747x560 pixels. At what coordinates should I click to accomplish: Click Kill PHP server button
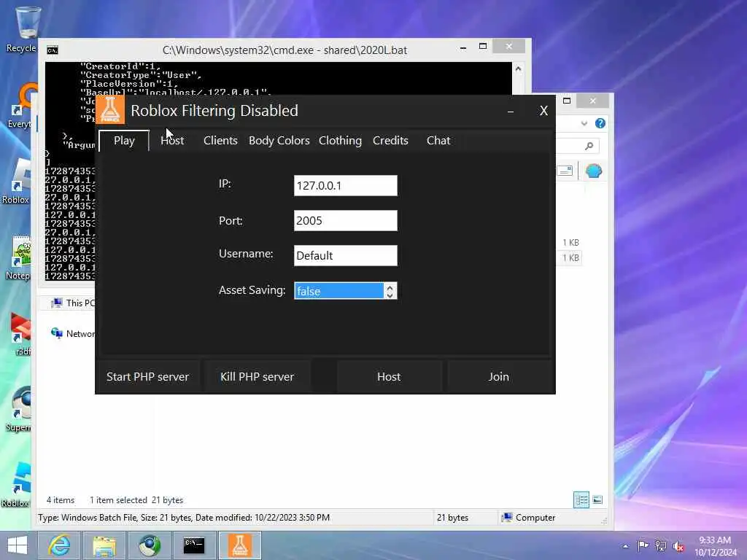[x=258, y=377]
